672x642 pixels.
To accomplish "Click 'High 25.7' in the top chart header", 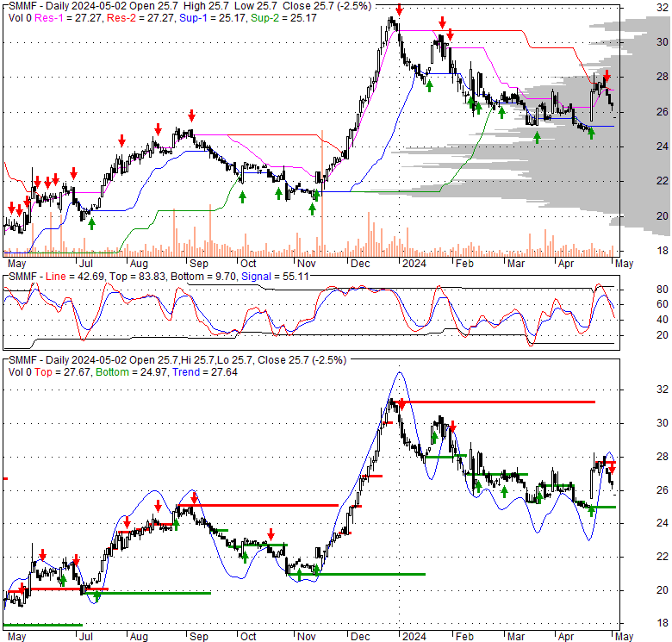I will click(207, 6).
